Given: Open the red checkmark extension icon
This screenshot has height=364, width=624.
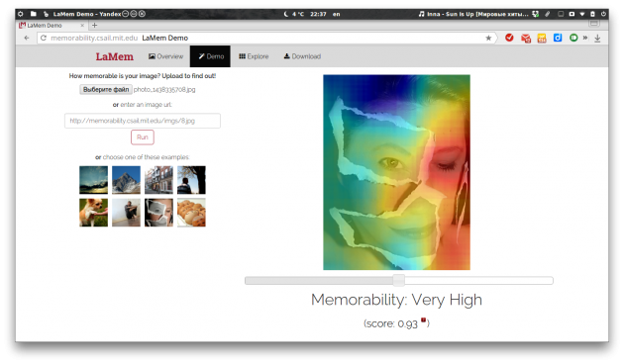Looking at the screenshot, I should pos(509,38).
